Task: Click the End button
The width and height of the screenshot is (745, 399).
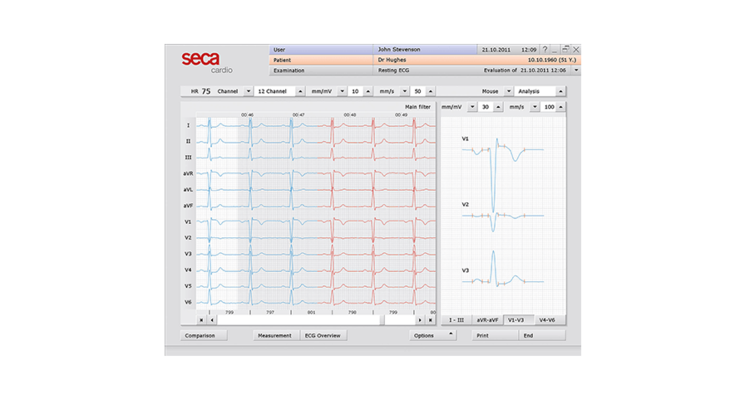Action: click(x=542, y=335)
